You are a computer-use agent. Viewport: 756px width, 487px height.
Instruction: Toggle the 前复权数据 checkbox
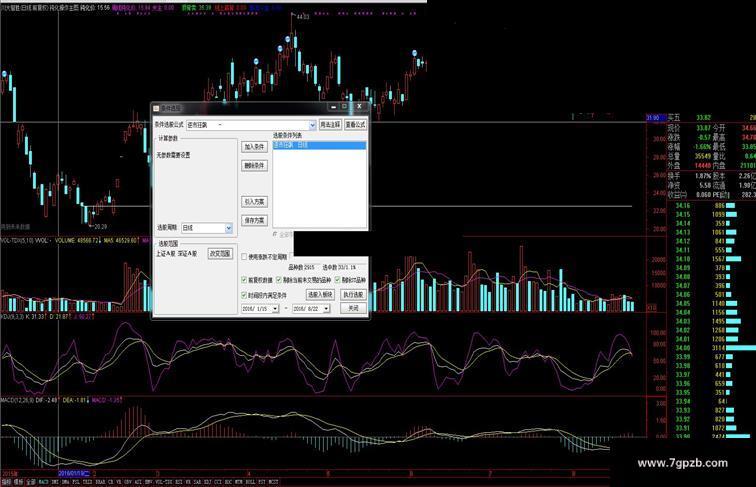[x=244, y=280]
